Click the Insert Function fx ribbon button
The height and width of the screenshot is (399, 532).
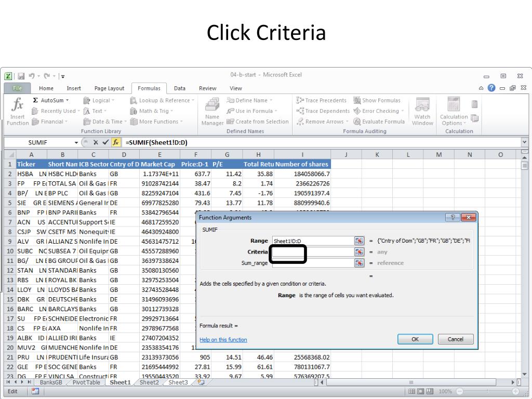point(17,111)
